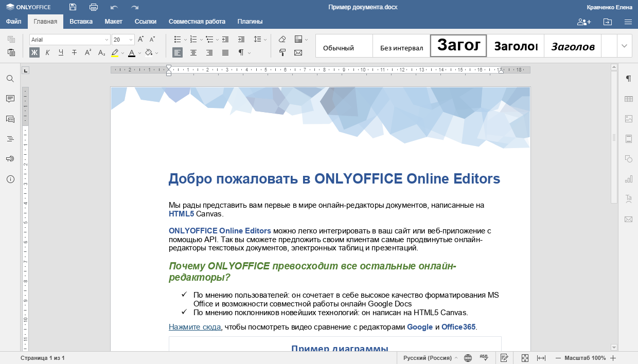Open header and footer settings in right sidebar
The image size is (638, 364).
pos(628,139)
